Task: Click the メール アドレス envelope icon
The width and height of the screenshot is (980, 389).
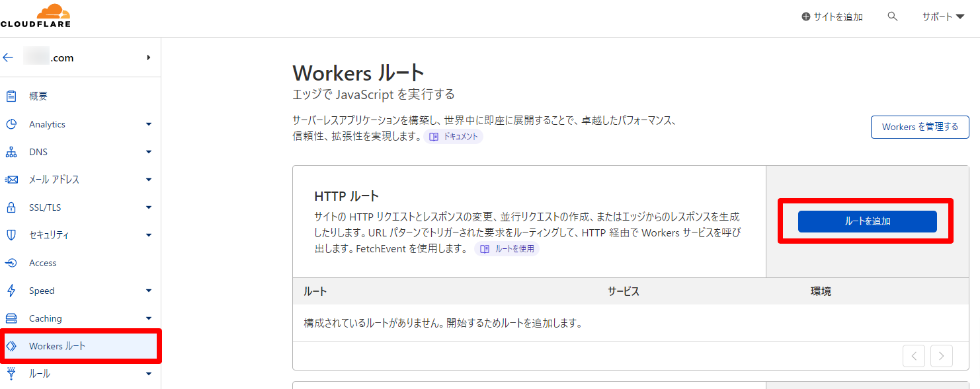Action: tap(11, 180)
